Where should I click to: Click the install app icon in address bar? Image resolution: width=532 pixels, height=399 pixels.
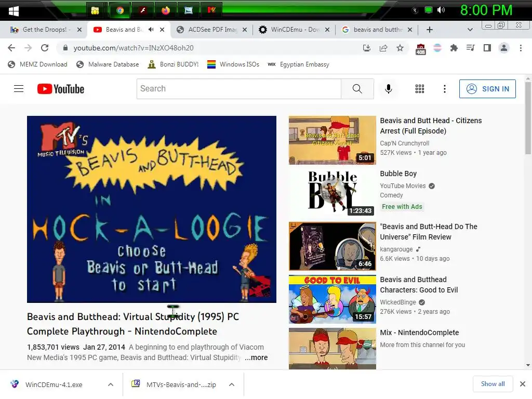pyautogui.click(x=366, y=48)
